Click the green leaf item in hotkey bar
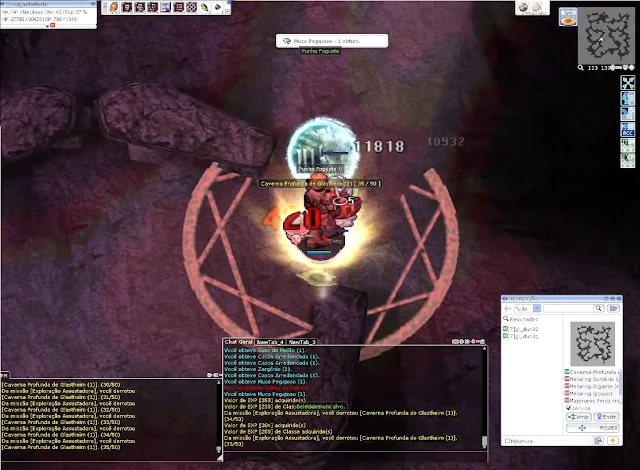This screenshot has width=640, height=470. pyautogui.click(x=204, y=7)
